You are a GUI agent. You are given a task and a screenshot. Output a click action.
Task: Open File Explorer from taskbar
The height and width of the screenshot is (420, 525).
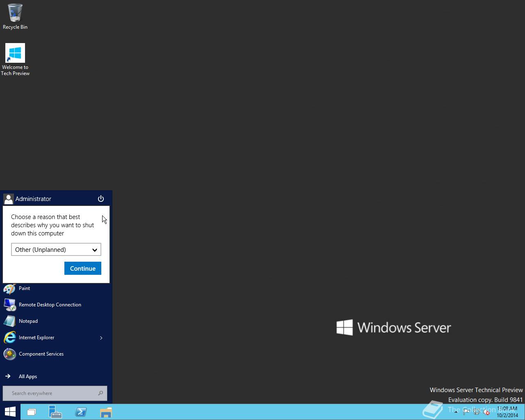coord(106,412)
